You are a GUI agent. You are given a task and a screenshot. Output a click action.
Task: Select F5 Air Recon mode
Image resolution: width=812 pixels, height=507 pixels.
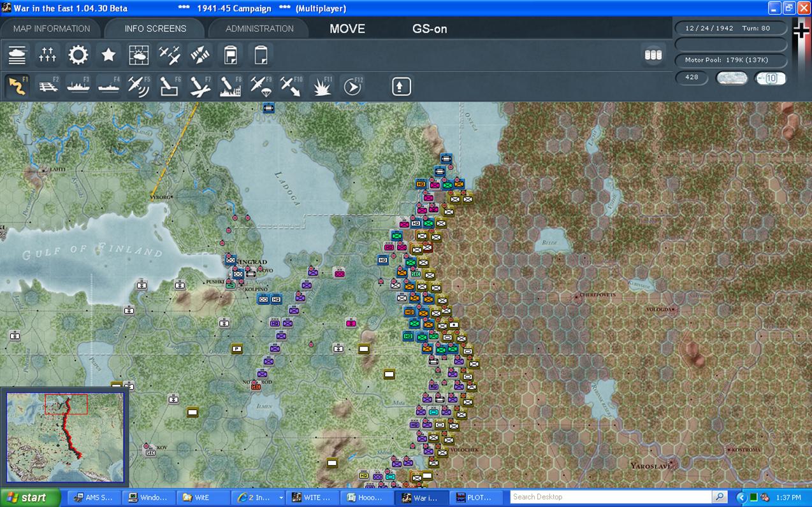(139, 86)
